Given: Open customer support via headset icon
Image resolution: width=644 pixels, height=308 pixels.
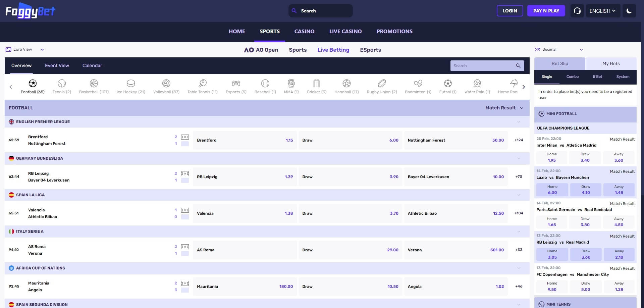Looking at the screenshot, I should (577, 10).
